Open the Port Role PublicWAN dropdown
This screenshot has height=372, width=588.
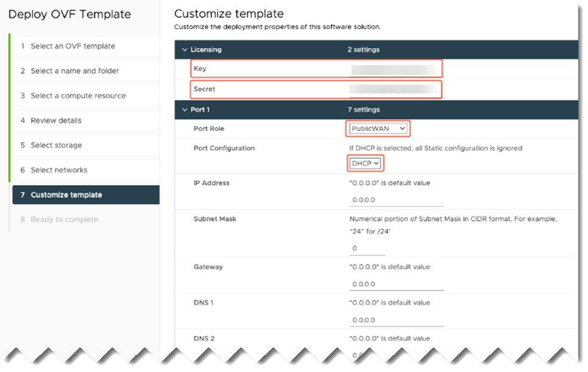pos(378,128)
